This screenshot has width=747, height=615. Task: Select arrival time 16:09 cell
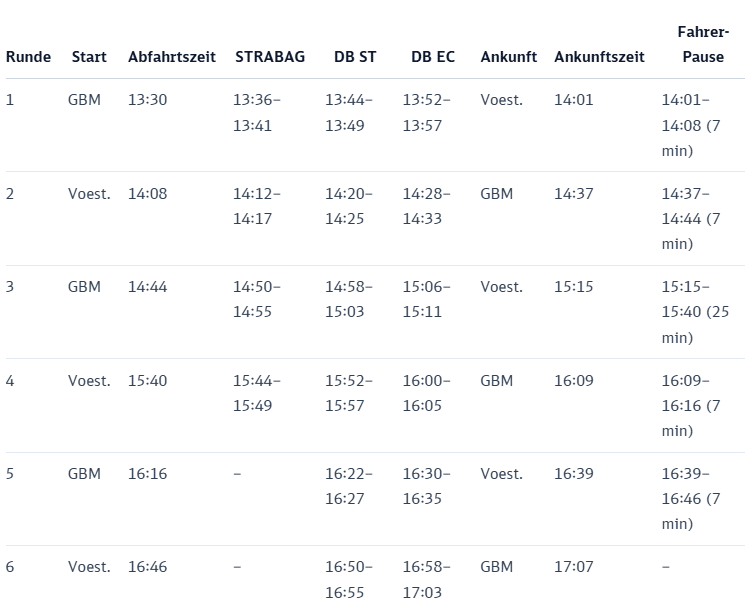coord(574,381)
